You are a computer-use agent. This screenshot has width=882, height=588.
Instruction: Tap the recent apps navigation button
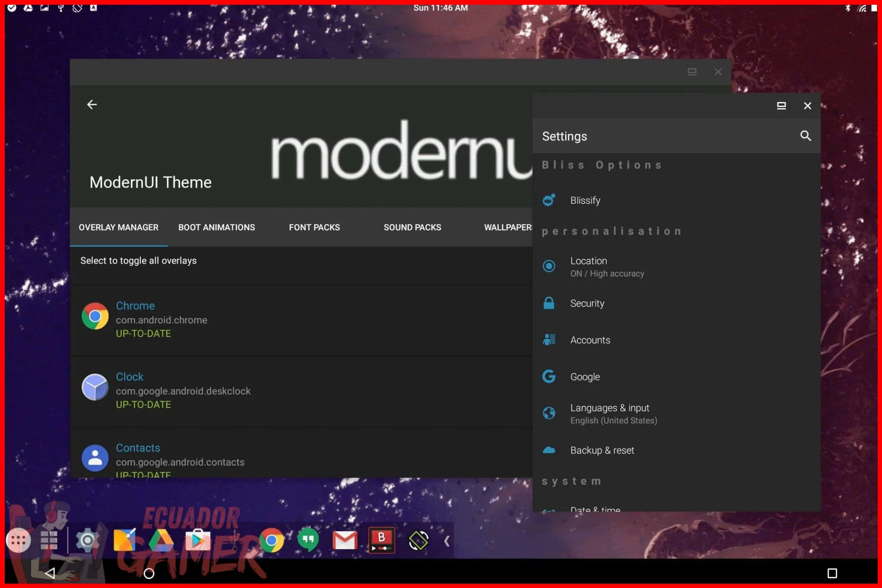(832, 573)
